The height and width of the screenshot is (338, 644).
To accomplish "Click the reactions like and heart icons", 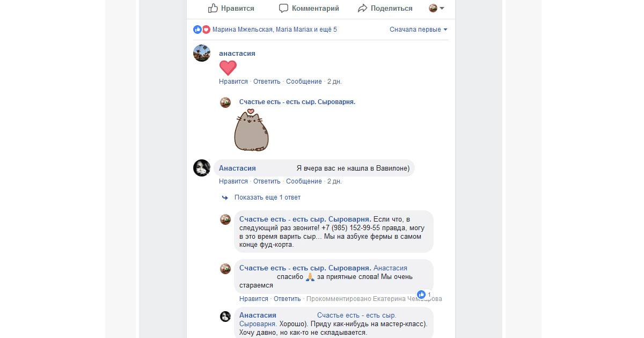I will pos(202,30).
